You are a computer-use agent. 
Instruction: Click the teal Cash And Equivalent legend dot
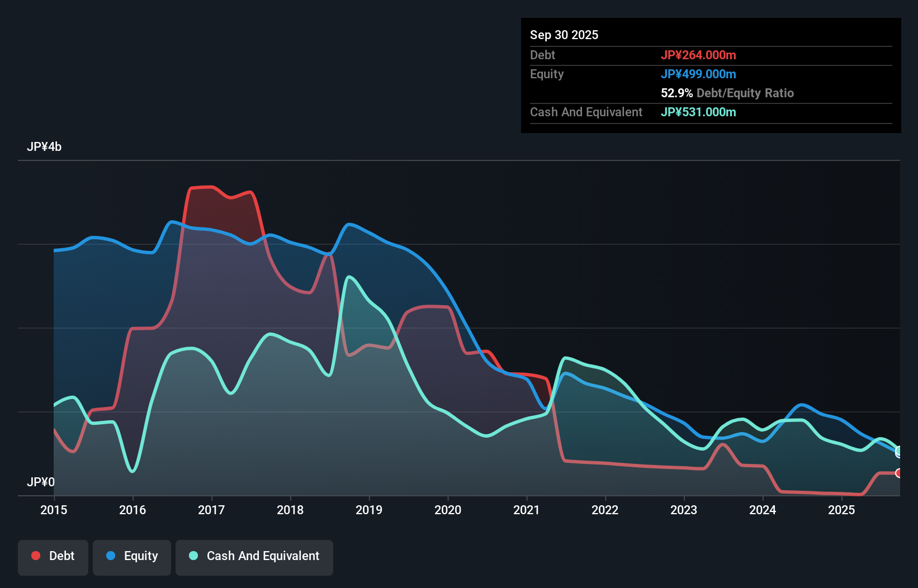pos(193,556)
